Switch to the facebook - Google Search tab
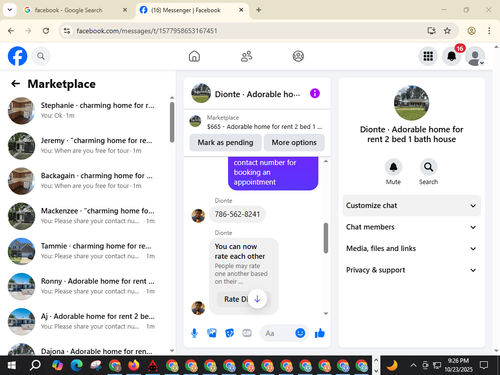 point(76,10)
